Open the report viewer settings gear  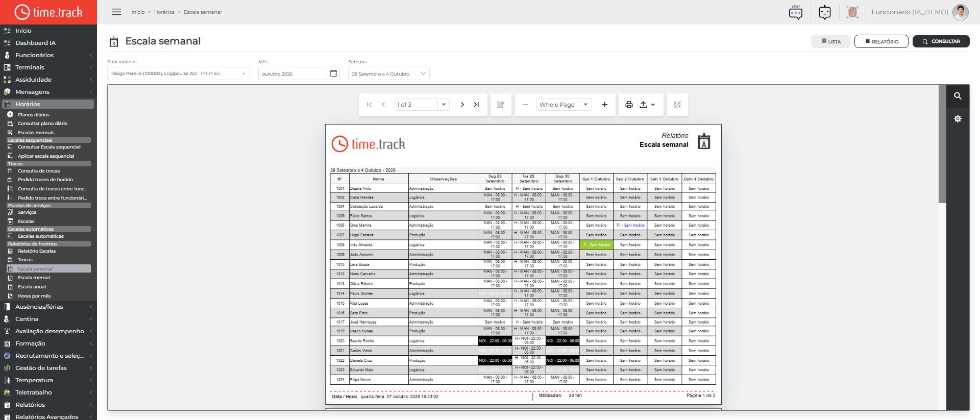click(958, 118)
